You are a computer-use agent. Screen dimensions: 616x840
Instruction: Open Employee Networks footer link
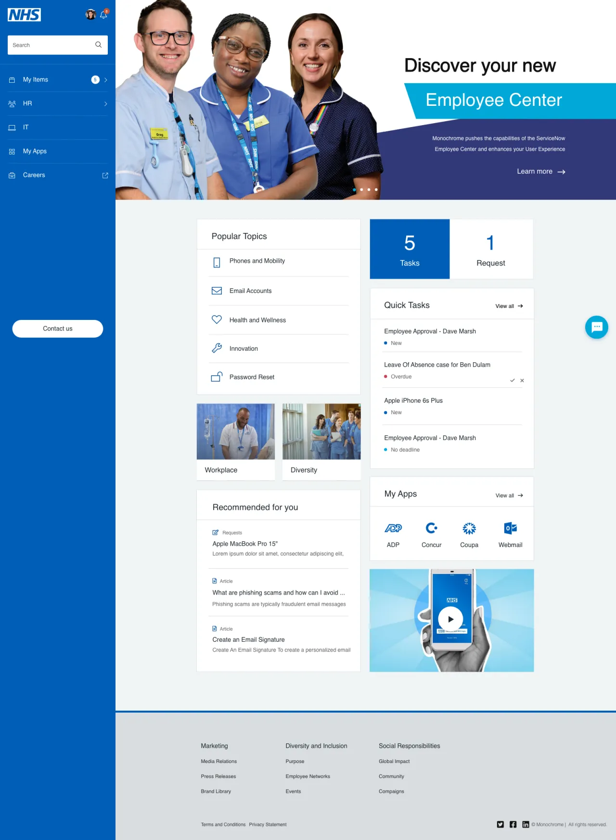(308, 776)
